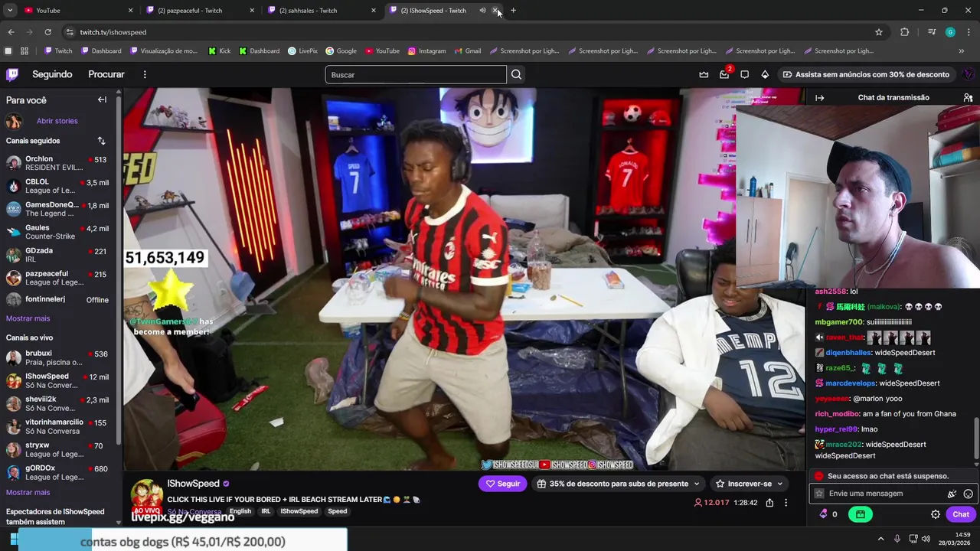Open chat community users icon

[968, 98]
